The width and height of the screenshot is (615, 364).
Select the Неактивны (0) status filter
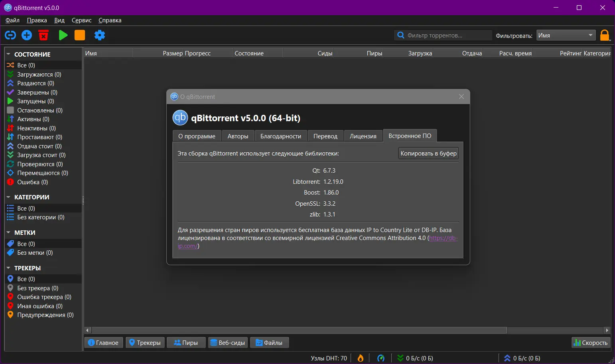43,128
